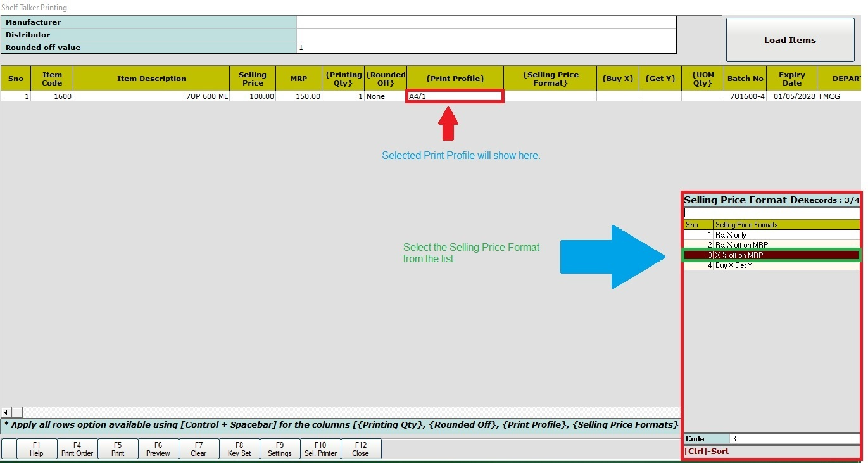Click the Rounded off value field
The image size is (868, 463).
coord(486,48)
